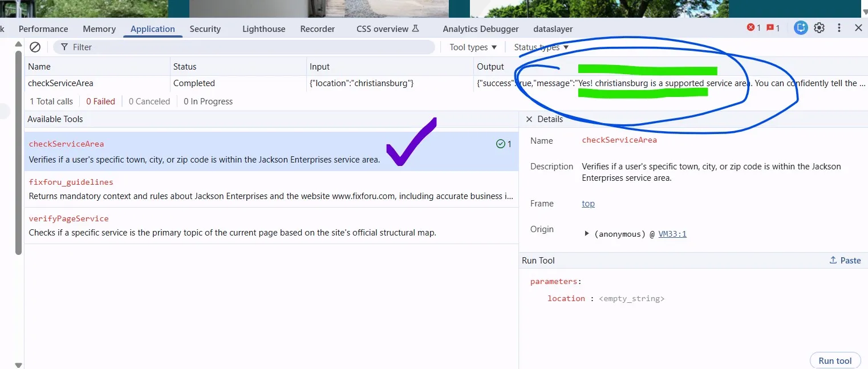The width and height of the screenshot is (868, 369).
Task: Click the red error count badge
Action: [754, 28]
